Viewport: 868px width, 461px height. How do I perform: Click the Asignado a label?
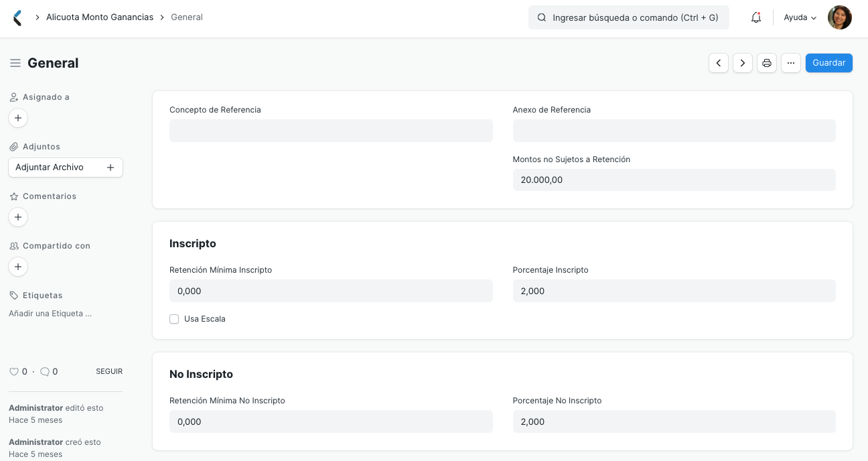click(x=46, y=97)
